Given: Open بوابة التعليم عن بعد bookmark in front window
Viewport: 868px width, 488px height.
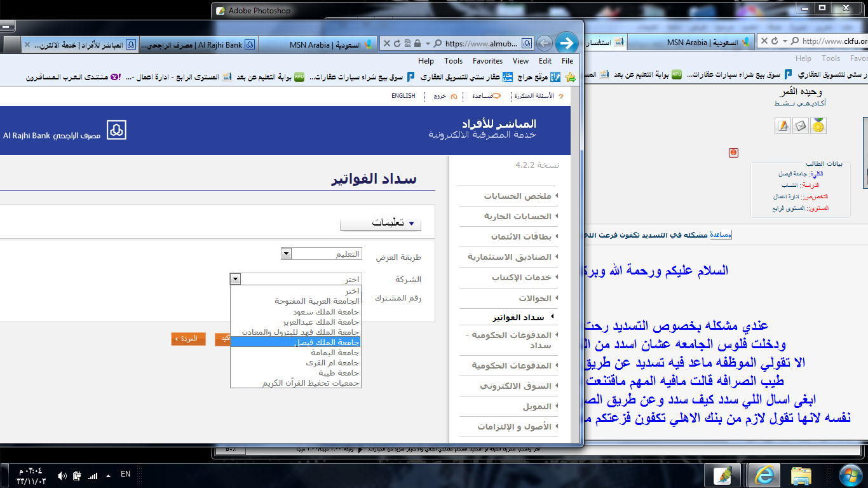Looking at the screenshot, I should (271, 77).
